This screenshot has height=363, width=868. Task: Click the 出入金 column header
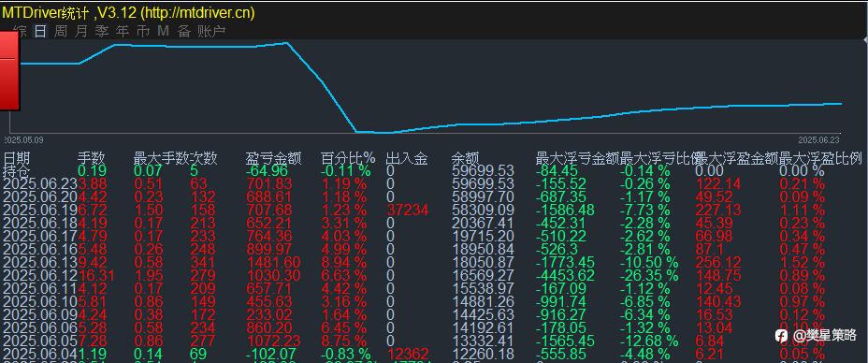coord(407,159)
